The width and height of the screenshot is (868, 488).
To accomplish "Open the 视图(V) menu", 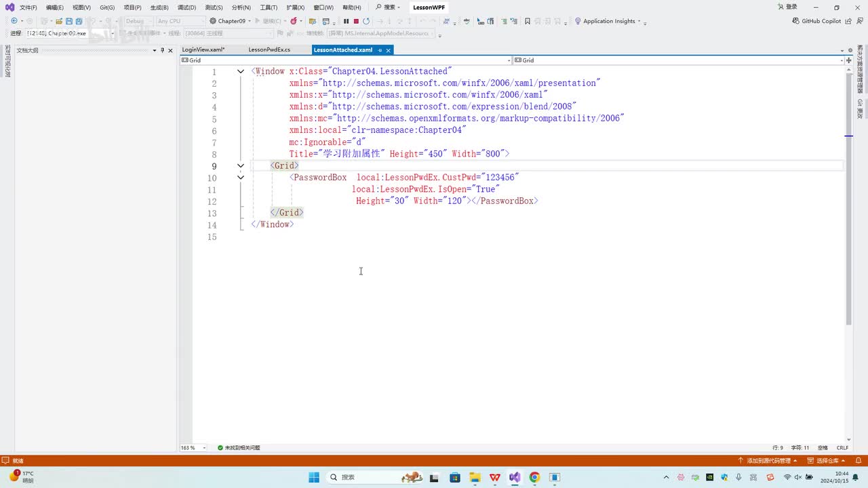I will (x=81, y=7).
